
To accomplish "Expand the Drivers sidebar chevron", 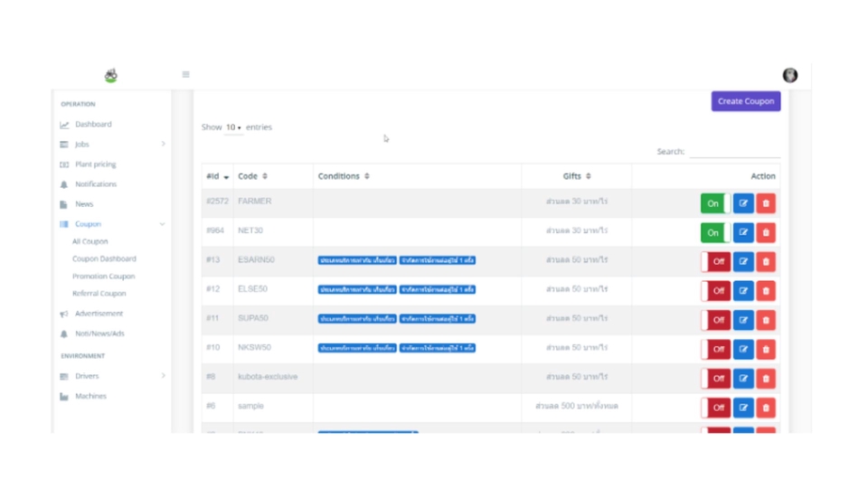I will [163, 376].
